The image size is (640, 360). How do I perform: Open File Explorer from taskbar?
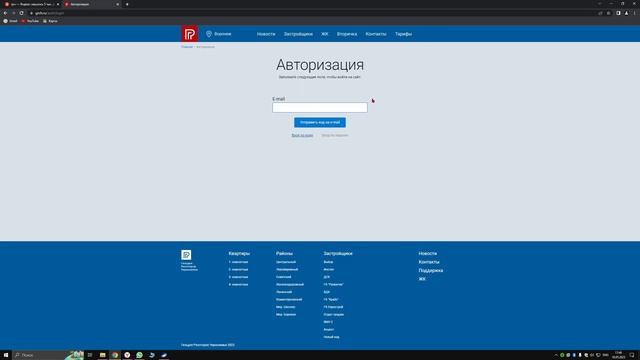point(102,355)
